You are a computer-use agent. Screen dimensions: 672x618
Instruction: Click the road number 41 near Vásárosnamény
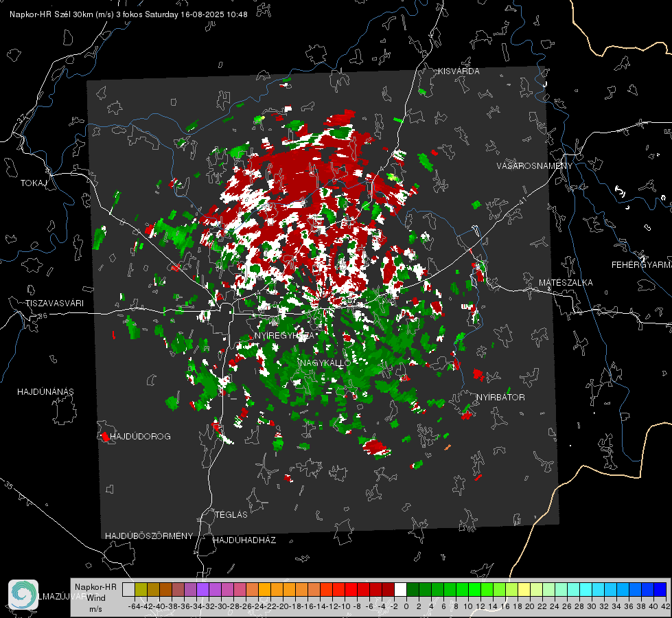coord(522,201)
